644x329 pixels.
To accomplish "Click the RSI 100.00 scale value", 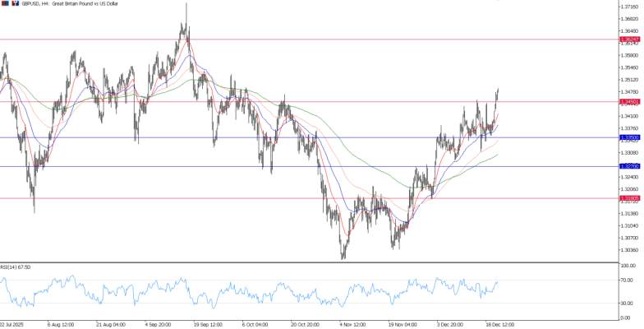I will [x=629, y=266].
